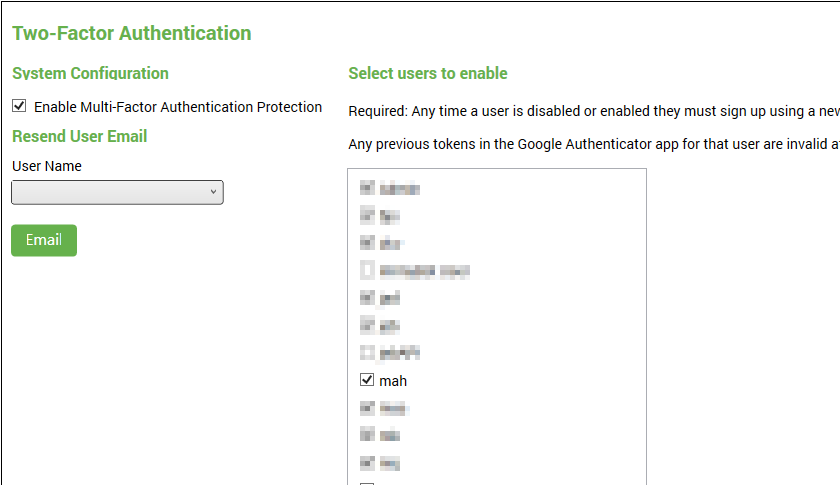
Task: Check the unchecked blurred user with longest name
Action: 367,270
